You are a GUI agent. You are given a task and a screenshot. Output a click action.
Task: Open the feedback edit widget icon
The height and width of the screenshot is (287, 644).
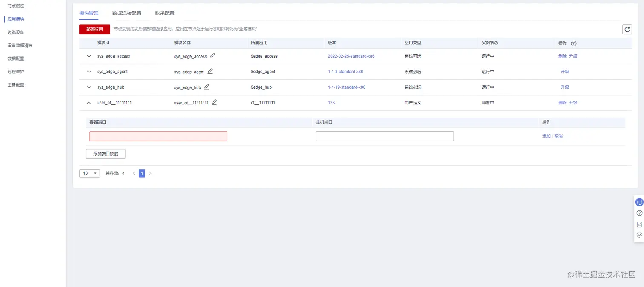tap(639, 224)
